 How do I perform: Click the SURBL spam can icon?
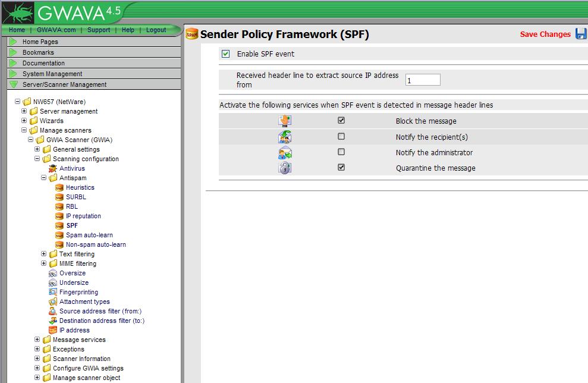coord(59,197)
